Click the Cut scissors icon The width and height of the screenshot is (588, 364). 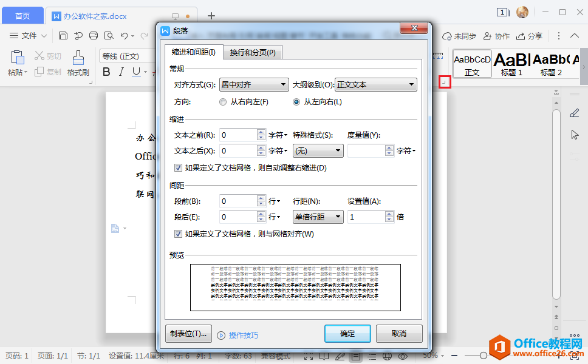pos(39,56)
